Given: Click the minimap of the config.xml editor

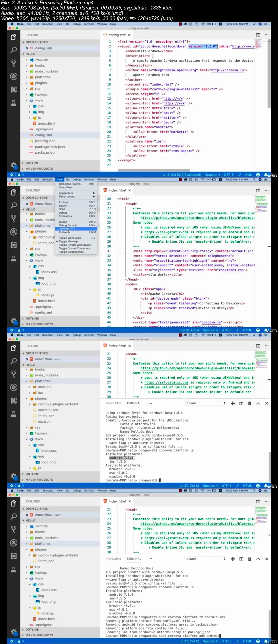Looking at the screenshot, I should [x=261, y=44].
